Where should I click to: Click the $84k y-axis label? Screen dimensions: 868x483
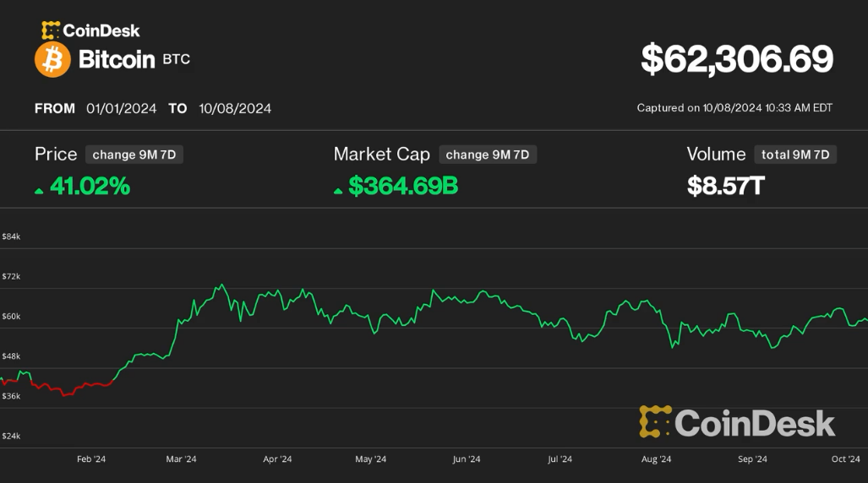(x=12, y=236)
